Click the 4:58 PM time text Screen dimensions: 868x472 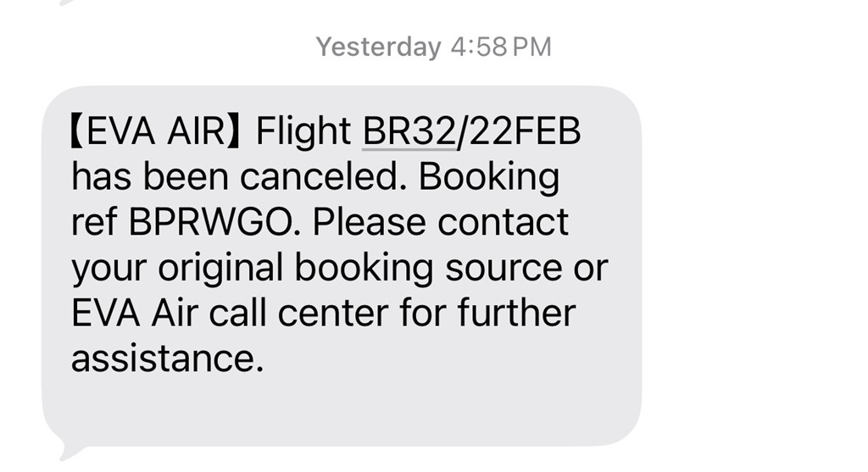501,47
